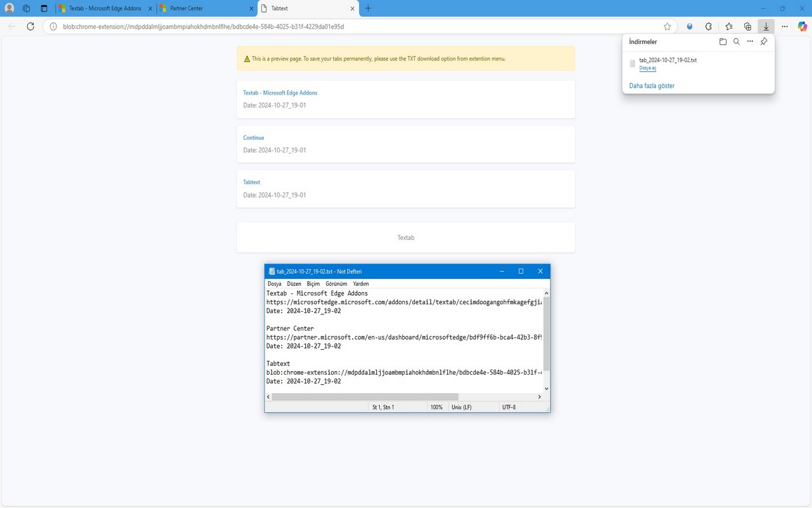Close the Partner Center browser tab
The image size is (812, 508).
click(250, 8)
